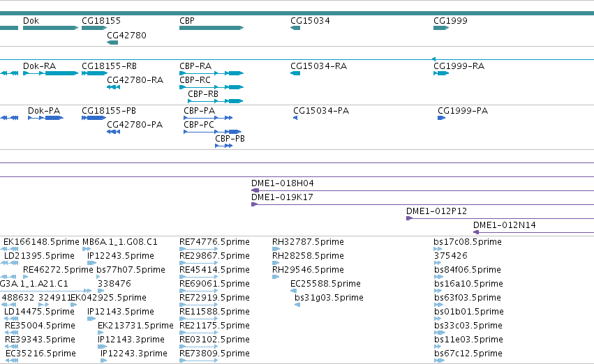Open the DME1-012N14 clone label

[x=505, y=225]
